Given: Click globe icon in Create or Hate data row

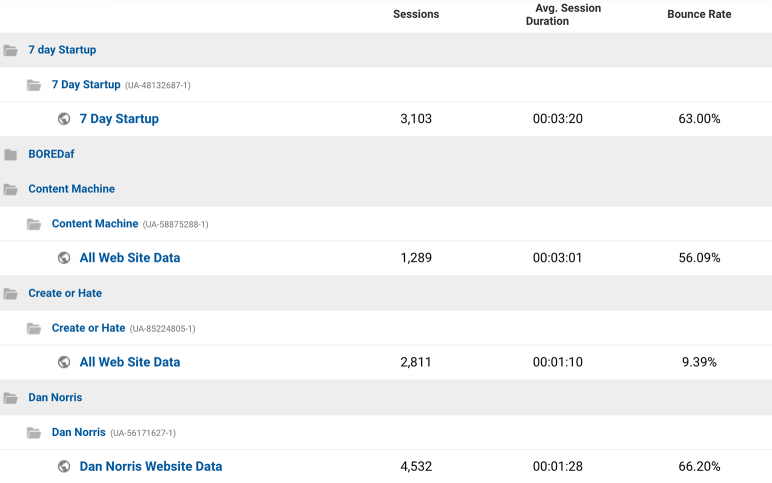Looking at the screenshot, I should pyautogui.click(x=64, y=362).
